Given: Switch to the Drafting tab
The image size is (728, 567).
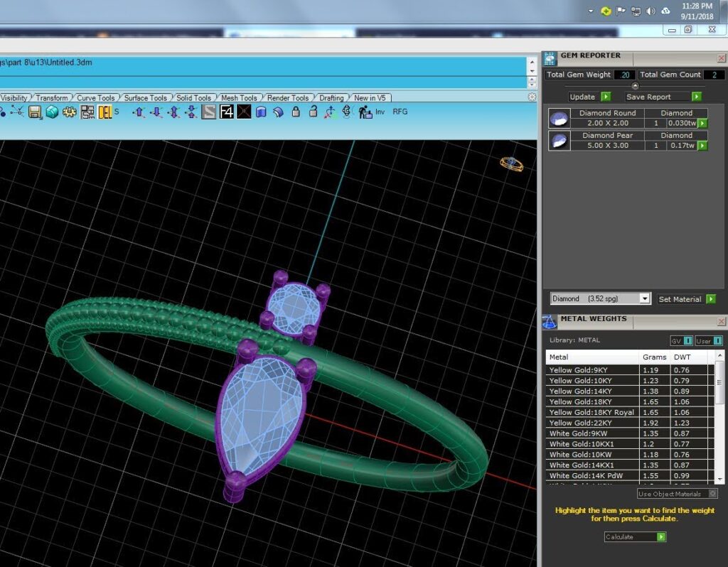Looking at the screenshot, I should pos(331,98).
